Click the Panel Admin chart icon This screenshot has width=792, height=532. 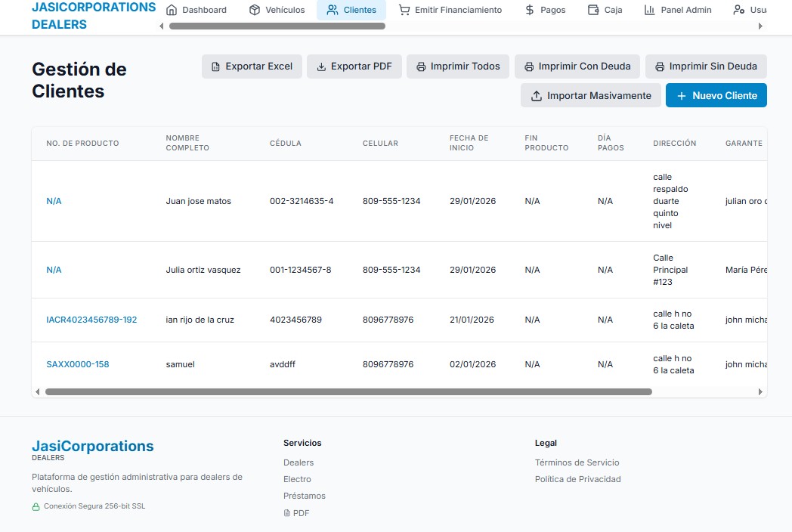tap(649, 11)
